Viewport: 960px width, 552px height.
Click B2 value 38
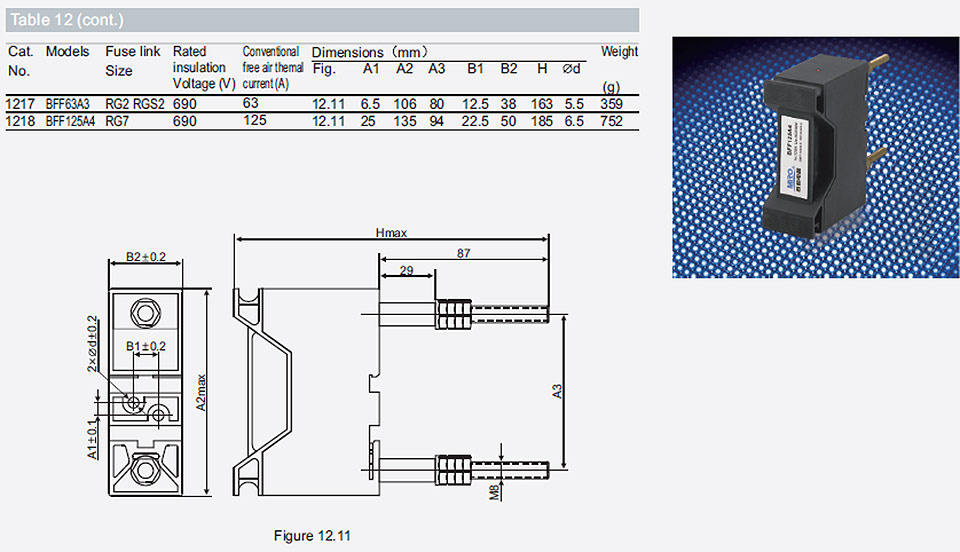[508, 104]
